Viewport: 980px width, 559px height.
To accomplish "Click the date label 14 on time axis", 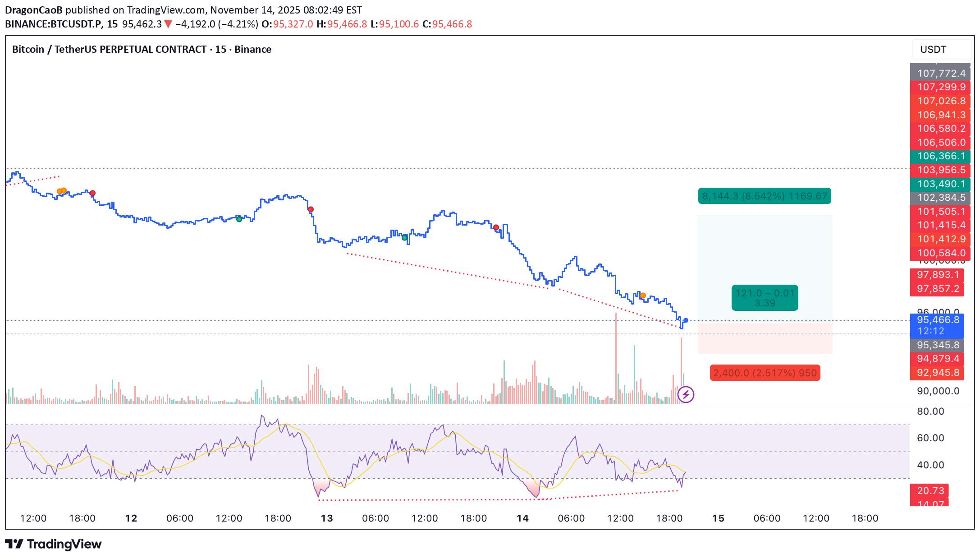I will click(522, 518).
